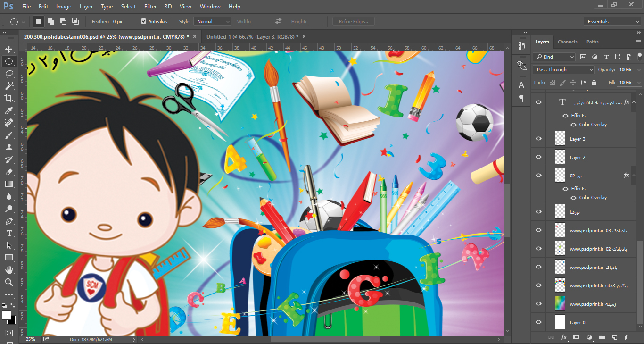
Task: Open the Filter menu
Action: [150, 7]
